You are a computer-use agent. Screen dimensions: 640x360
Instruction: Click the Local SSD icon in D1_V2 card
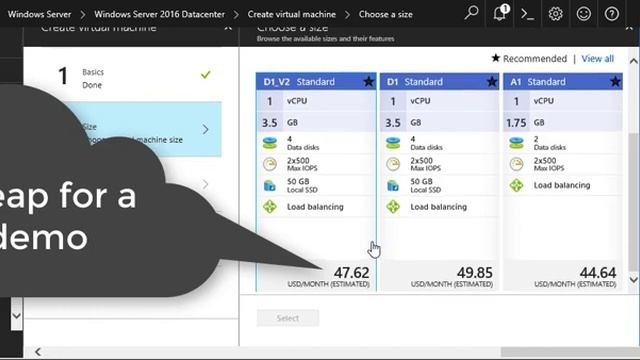pos(270,186)
